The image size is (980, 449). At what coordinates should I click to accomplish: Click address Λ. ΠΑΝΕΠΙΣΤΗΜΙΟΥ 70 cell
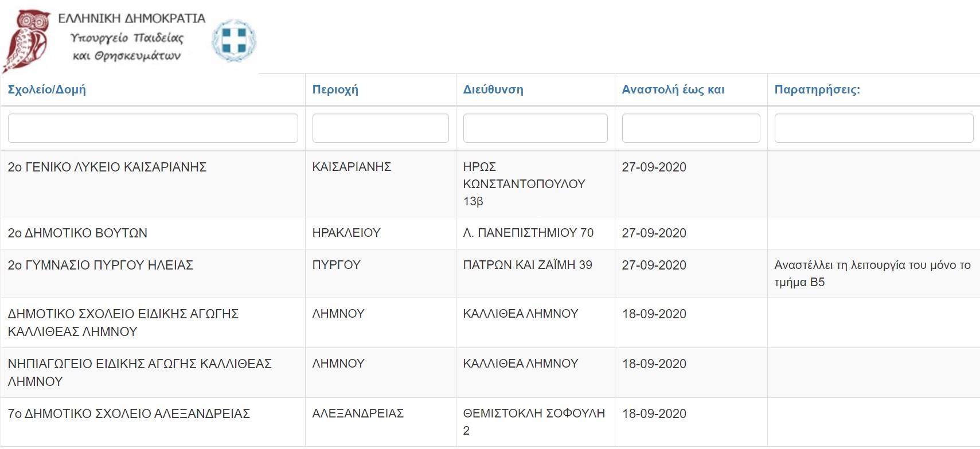pyautogui.click(x=528, y=233)
